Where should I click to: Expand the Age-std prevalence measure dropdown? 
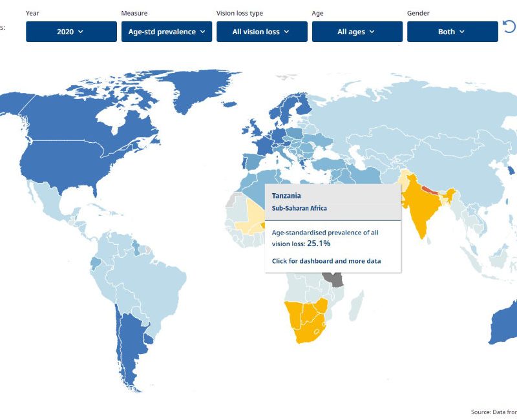click(167, 32)
